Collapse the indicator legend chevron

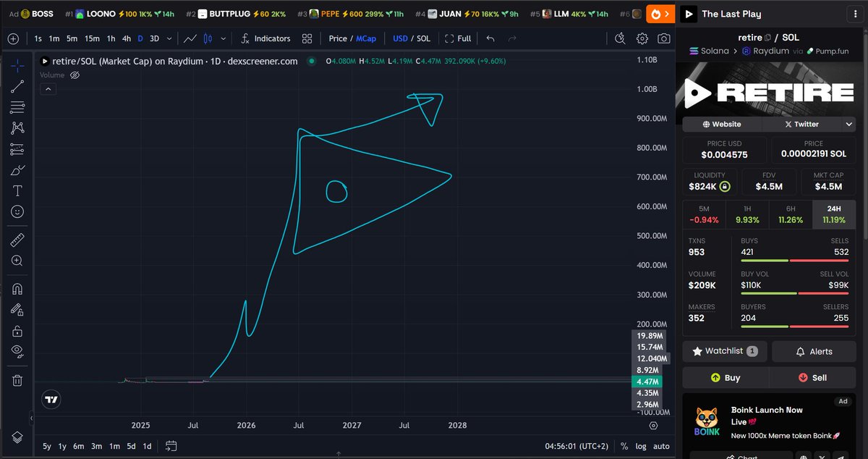[x=47, y=89]
